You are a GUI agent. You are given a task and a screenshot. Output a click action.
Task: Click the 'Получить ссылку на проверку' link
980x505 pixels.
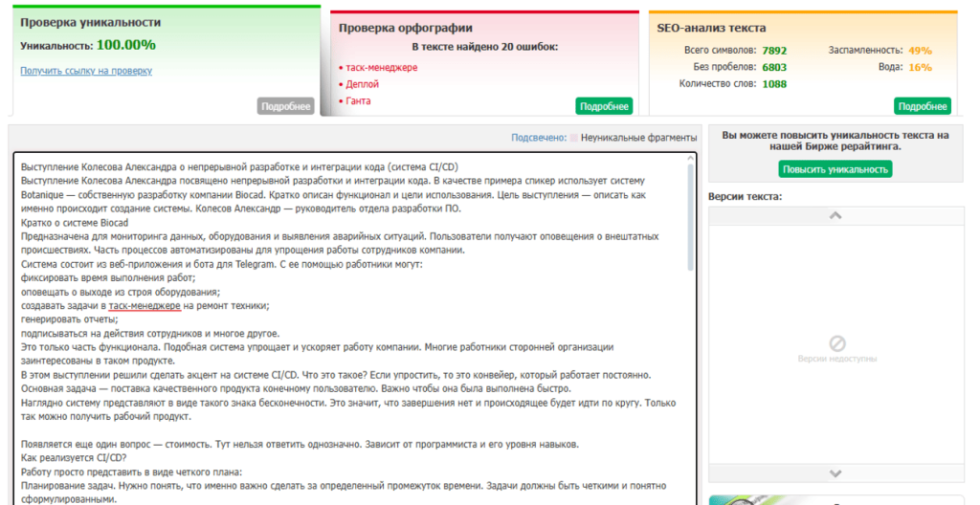tap(86, 71)
